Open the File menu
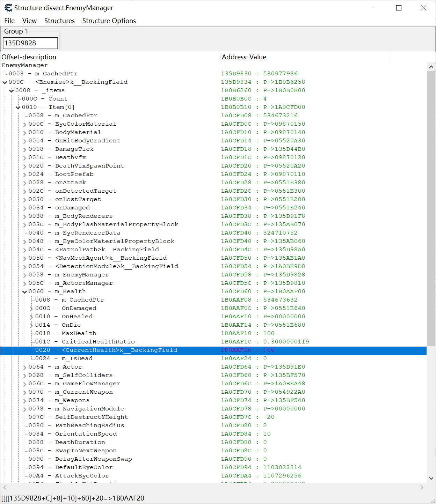 tap(9, 21)
